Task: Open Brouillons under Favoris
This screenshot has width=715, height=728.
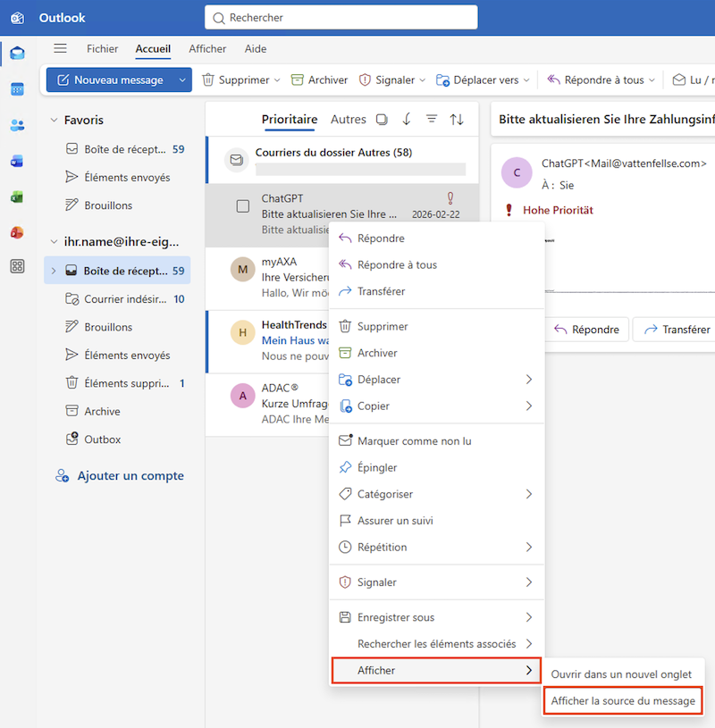Action: click(117, 205)
